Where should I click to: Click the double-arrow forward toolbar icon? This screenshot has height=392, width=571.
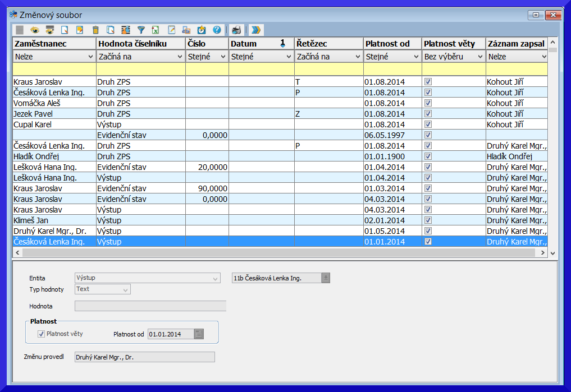click(255, 30)
